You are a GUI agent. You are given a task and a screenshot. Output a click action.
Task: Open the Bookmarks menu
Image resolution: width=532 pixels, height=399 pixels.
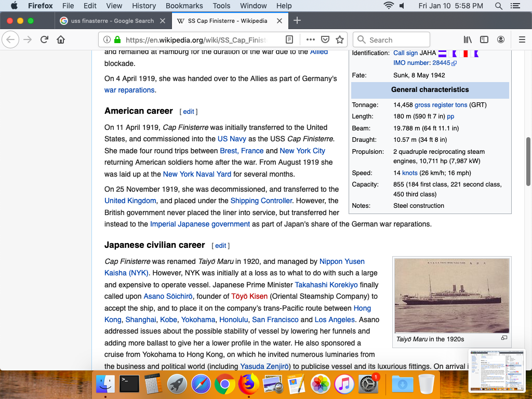pos(184,6)
